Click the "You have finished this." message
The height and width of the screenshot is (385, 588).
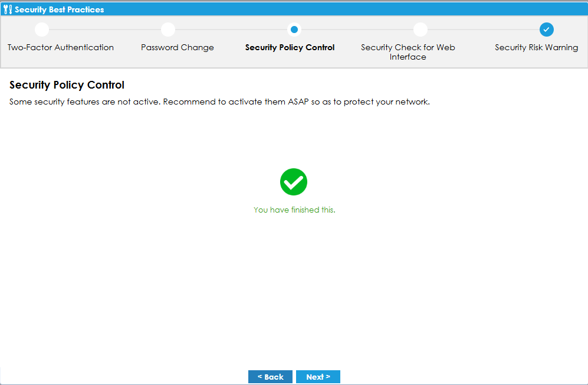pyautogui.click(x=294, y=210)
